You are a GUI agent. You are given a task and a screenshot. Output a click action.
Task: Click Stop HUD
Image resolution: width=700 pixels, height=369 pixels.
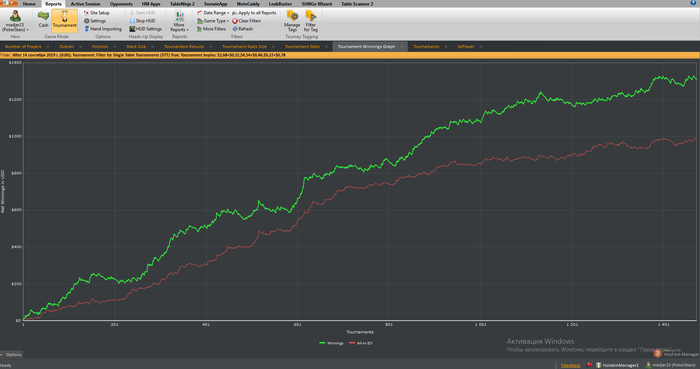tap(142, 21)
